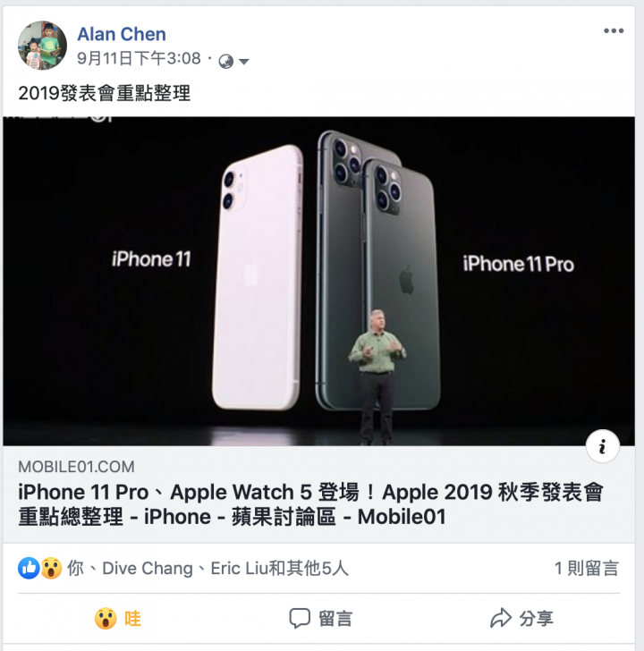Open the Mobile01 article headline link
This screenshot has width=644, height=651.
pyautogui.click(x=310, y=504)
